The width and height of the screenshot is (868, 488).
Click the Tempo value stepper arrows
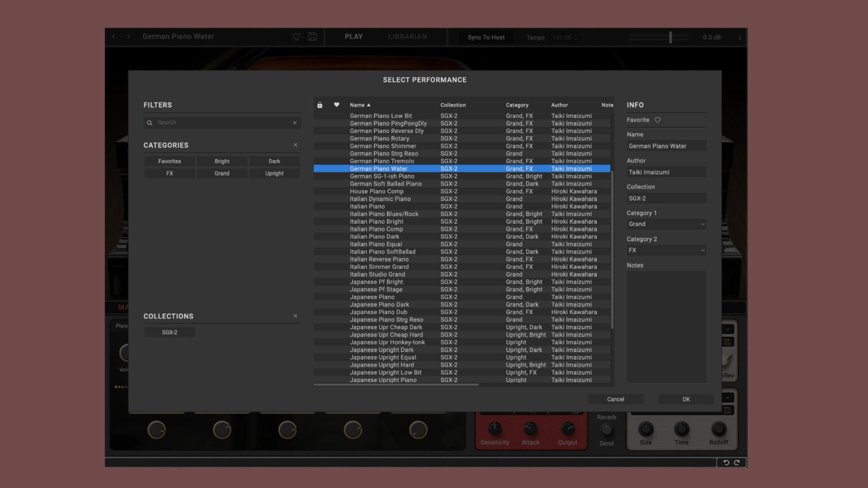pyautogui.click(x=575, y=37)
